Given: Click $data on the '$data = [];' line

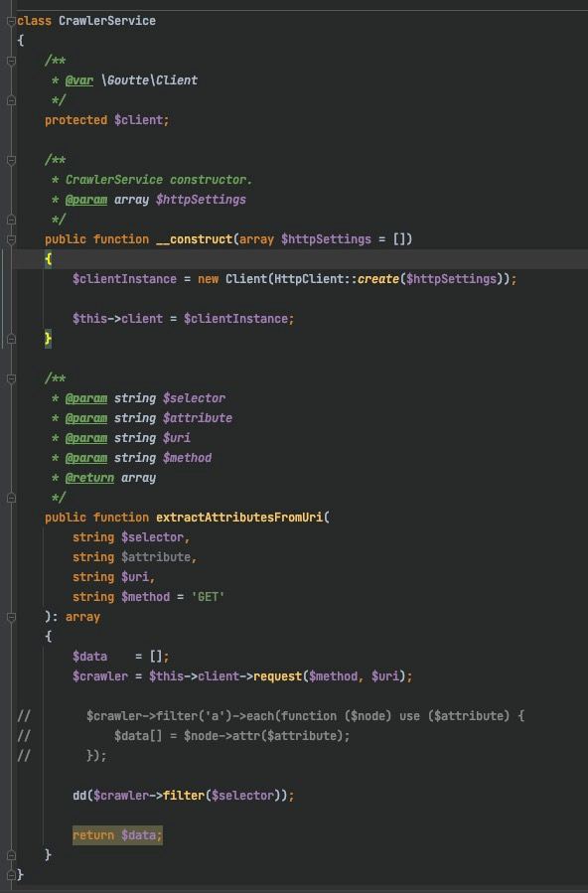Looking at the screenshot, I should tap(90, 656).
